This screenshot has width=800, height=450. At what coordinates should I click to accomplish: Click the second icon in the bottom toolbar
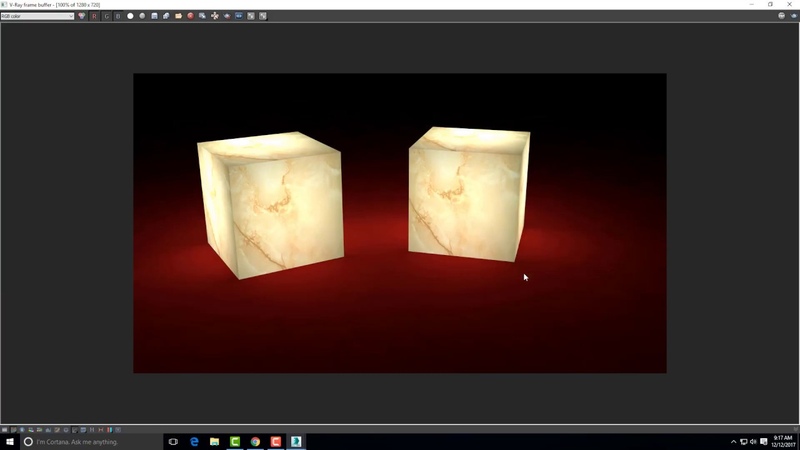13,430
